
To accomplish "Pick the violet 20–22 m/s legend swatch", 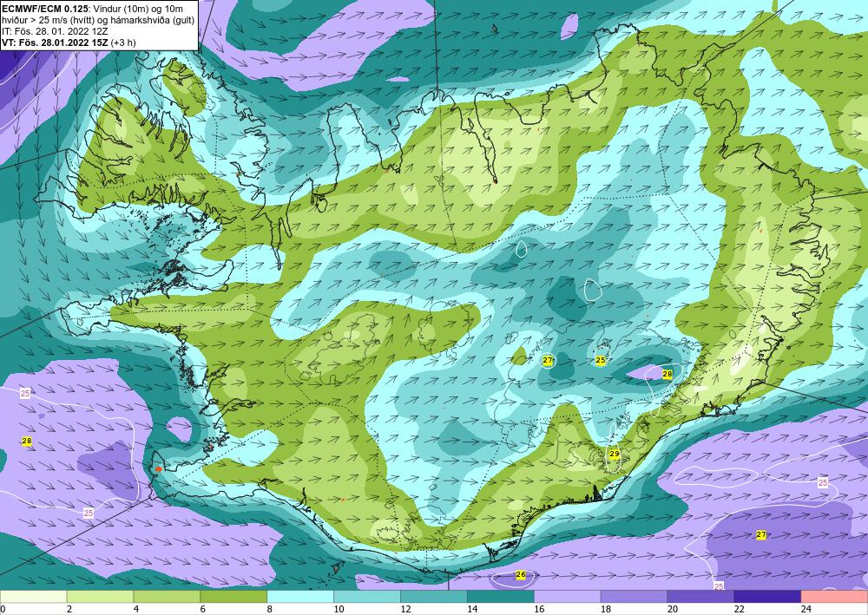I will point(700,597).
